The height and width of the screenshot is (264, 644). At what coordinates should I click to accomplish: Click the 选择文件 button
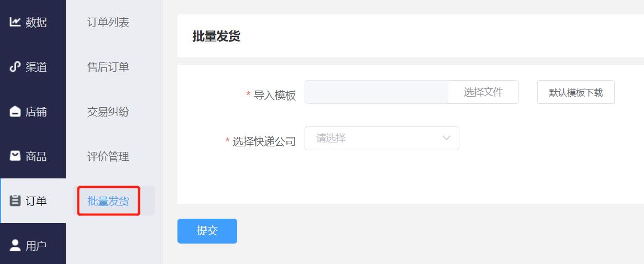pos(483,92)
